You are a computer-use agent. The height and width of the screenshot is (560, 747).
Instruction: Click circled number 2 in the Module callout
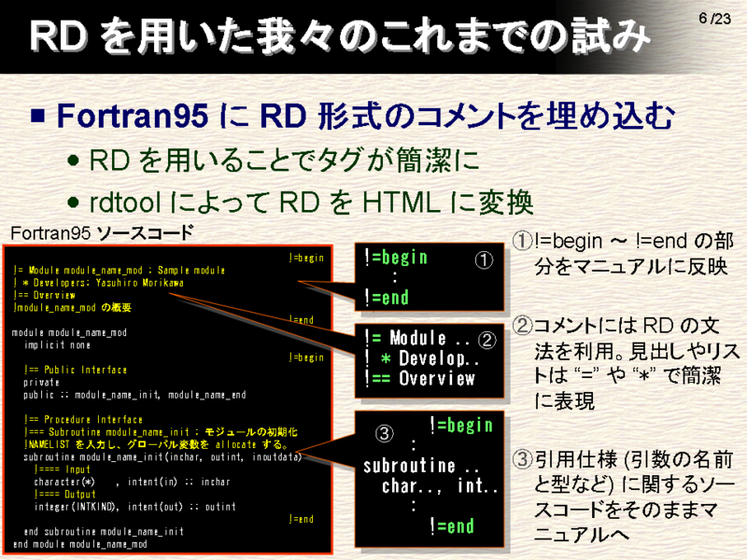click(486, 340)
